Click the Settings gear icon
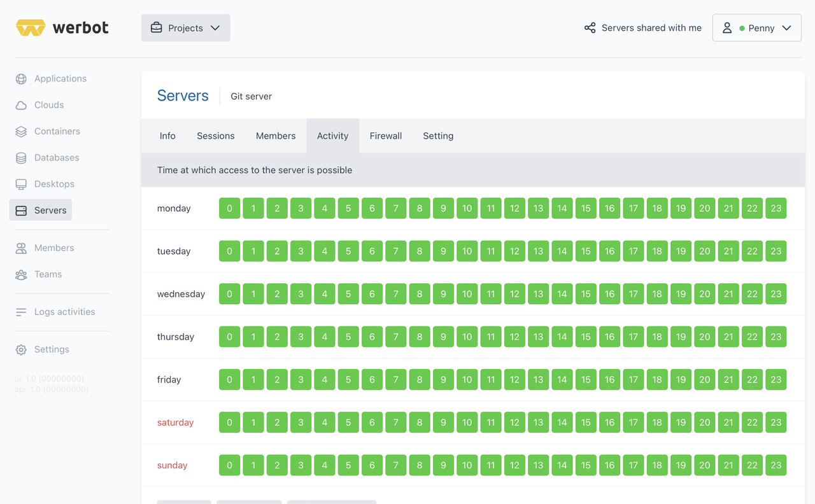Viewport: 815px width, 504px height. tap(21, 350)
